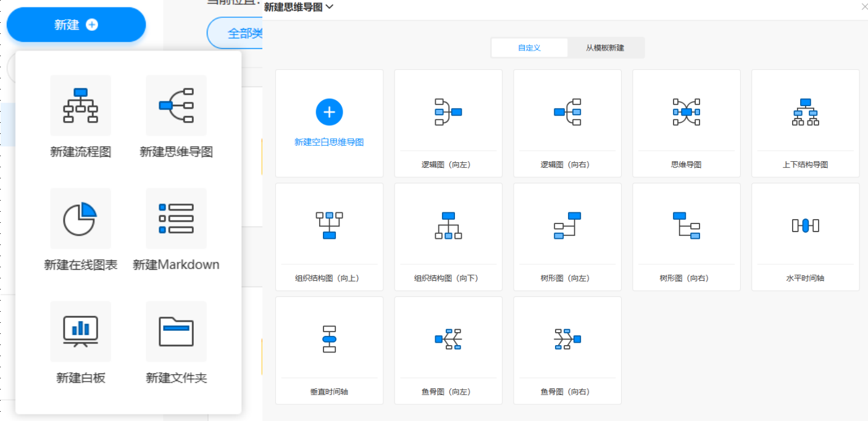Viewport: 868px width, 421px height.
Task: Select the 垂直时间轴 timeline icon
Action: pyautogui.click(x=329, y=339)
